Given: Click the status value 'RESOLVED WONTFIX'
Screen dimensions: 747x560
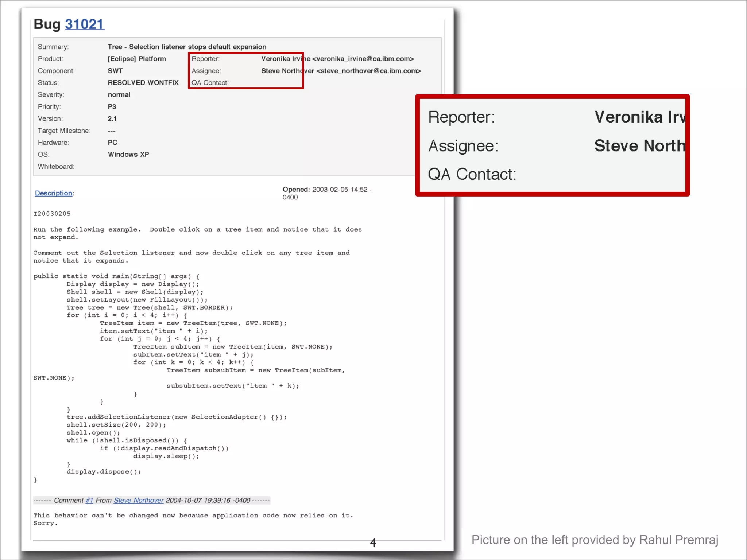Looking at the screenshot, I should point(143,83).
